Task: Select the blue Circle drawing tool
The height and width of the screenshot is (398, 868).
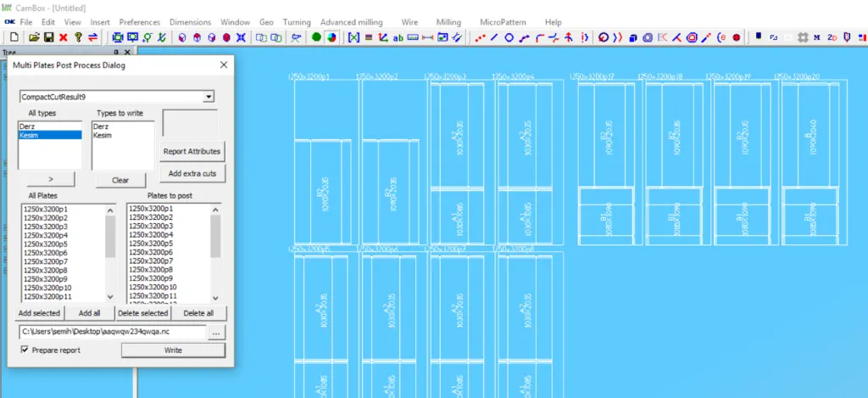Action: 509,37
